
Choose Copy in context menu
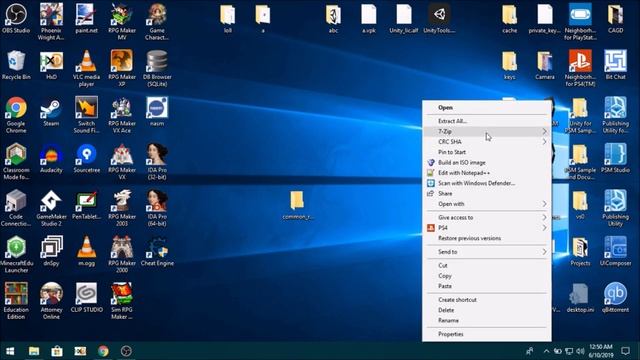487,276
